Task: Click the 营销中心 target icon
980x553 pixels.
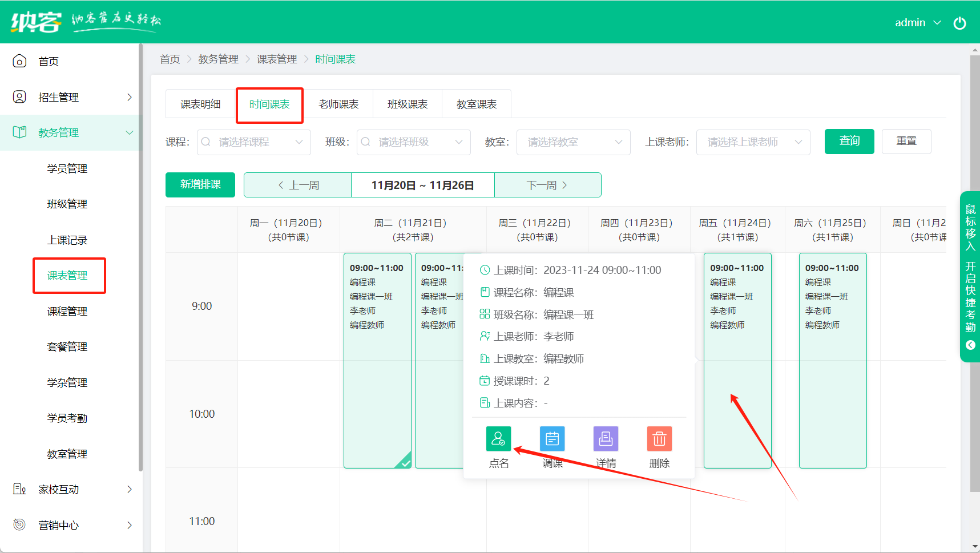Action: 19,524
